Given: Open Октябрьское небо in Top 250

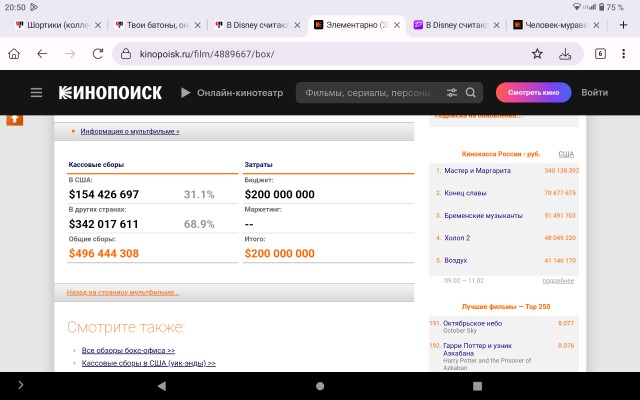Looking at the screenshot, I should tap(472, 323).
